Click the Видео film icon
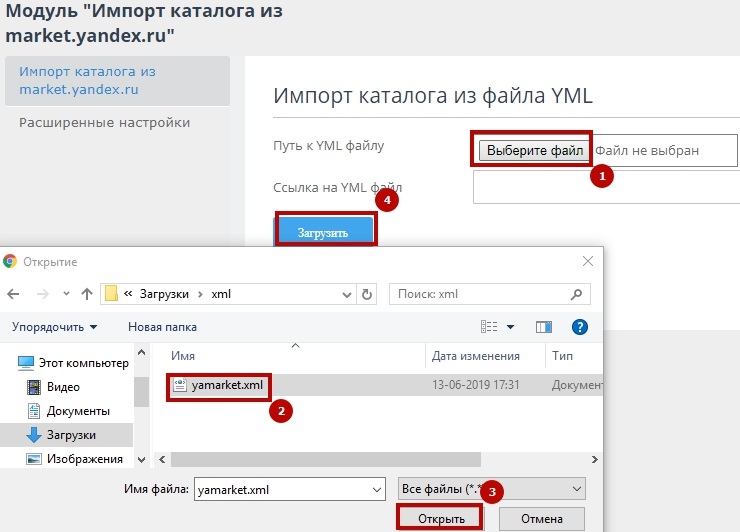740x532 pixels. click(34, 387)
